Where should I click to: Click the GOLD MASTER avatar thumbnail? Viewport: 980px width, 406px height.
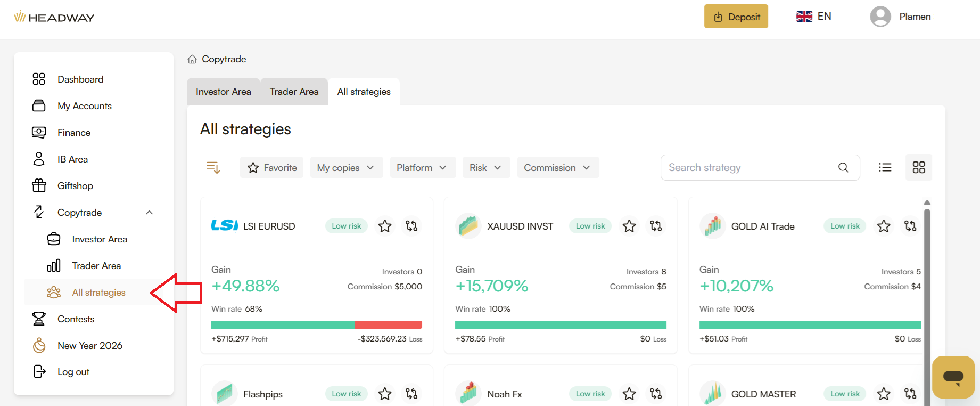point(713,394)
